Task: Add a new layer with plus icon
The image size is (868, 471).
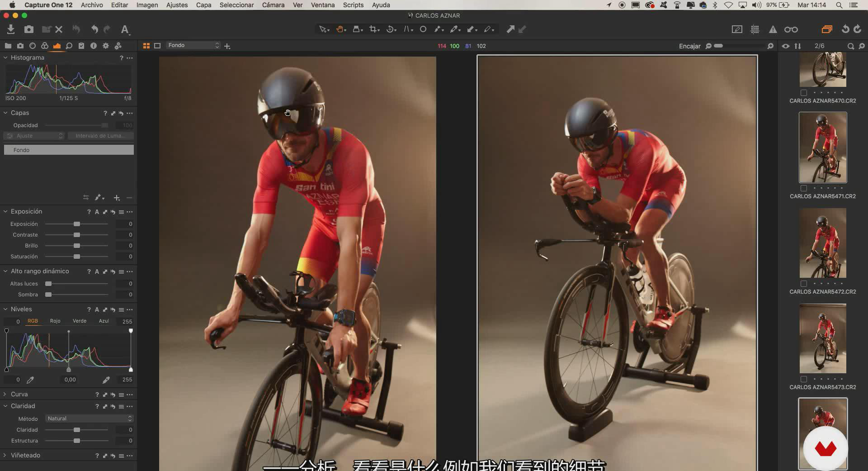Action: click(x=117, y=198)
